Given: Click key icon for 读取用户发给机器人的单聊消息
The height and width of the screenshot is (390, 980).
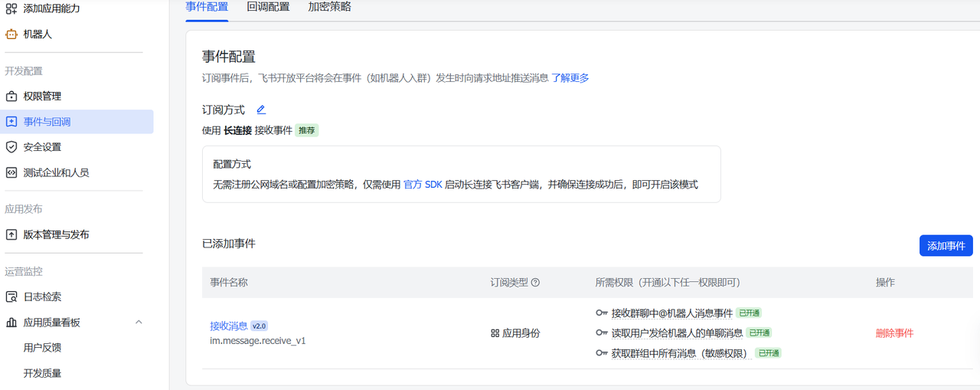Looking at the screenshot, I should point(602,333).
